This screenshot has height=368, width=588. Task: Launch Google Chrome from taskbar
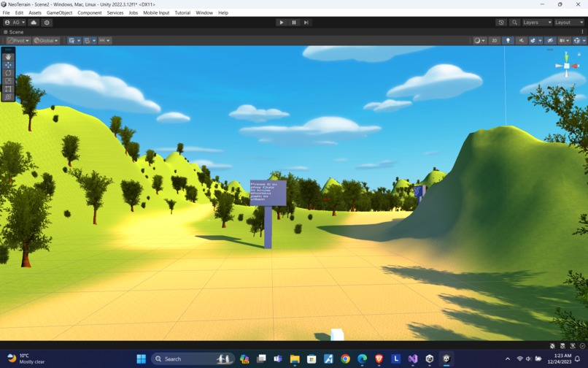345,359
